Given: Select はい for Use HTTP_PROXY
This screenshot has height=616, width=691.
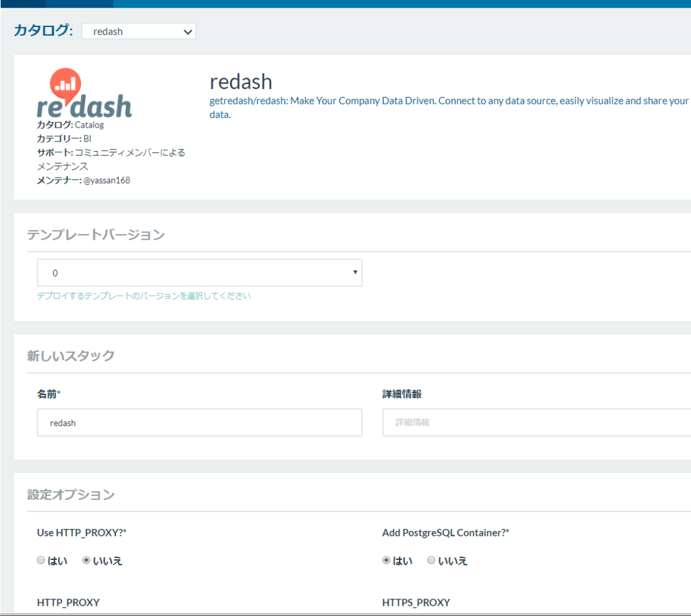Looking at the screenshot, I should (x=41, y=560).
